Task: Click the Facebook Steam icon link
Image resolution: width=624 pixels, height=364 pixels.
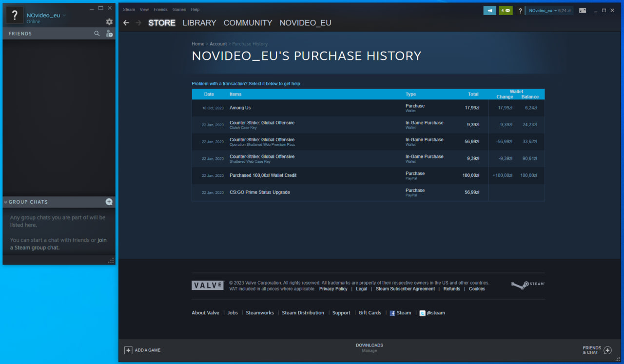Action: 400,313
